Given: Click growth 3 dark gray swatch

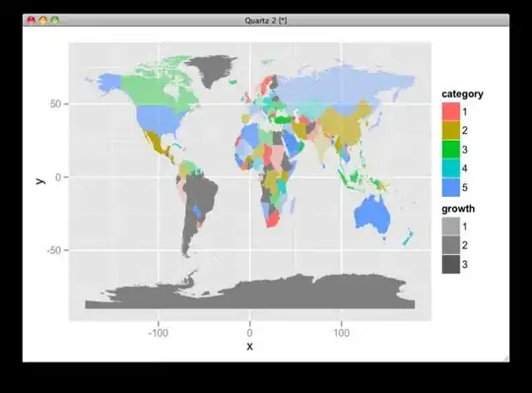Looking at the screenshot, I should pyautogui.click(x=451, y=264).
